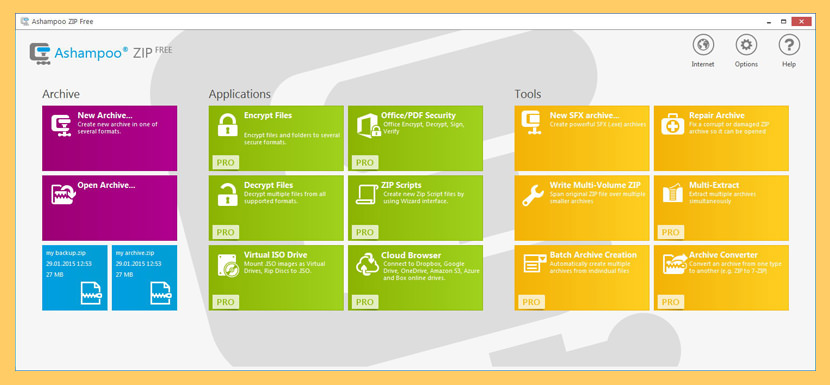Select the Batch Archive Creation tile
Viewport: 830px width, 385px height.
coord(582,277)
